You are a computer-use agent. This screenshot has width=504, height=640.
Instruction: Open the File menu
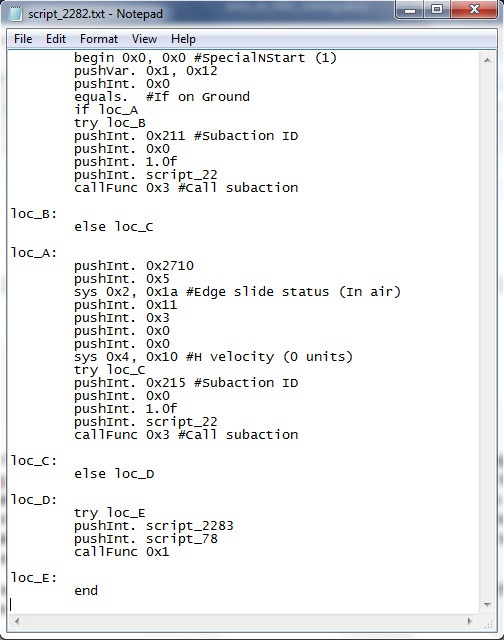tap(23, 39)
